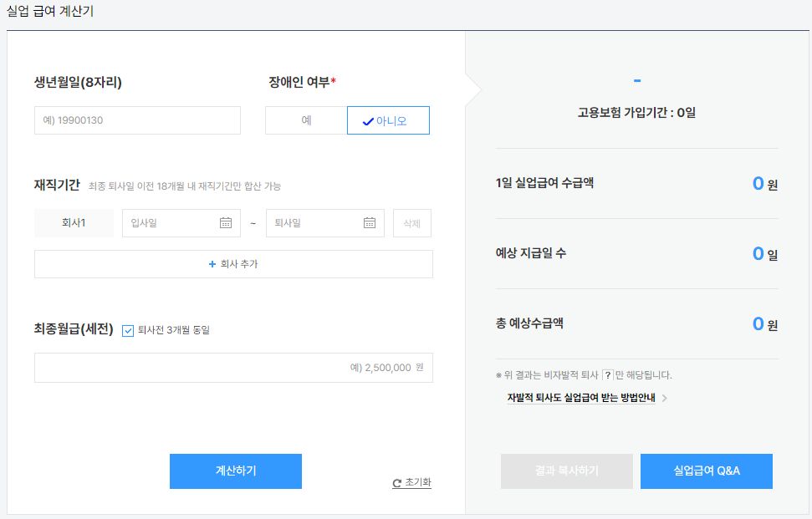Click the 회사1 company label
The height and width of the screenshot is (519, 812).
74,223
